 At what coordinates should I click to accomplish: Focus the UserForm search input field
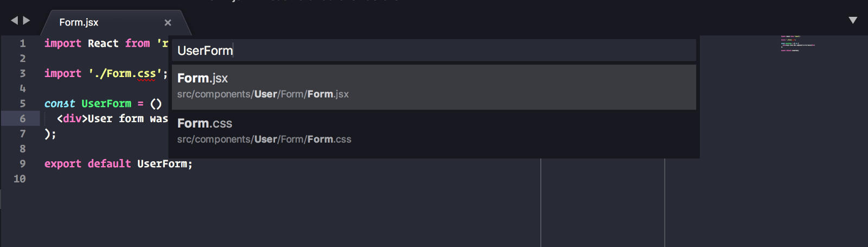(x=434, y=50)
